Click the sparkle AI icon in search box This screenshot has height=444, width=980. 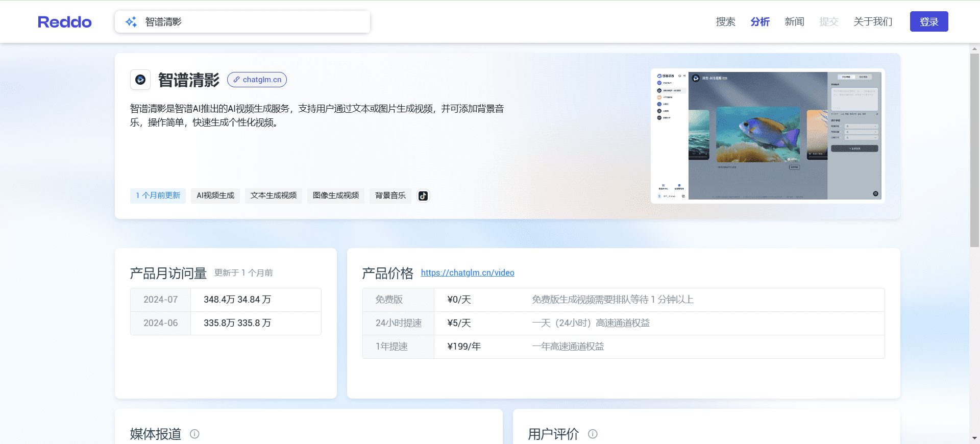(x=131, y=22)
